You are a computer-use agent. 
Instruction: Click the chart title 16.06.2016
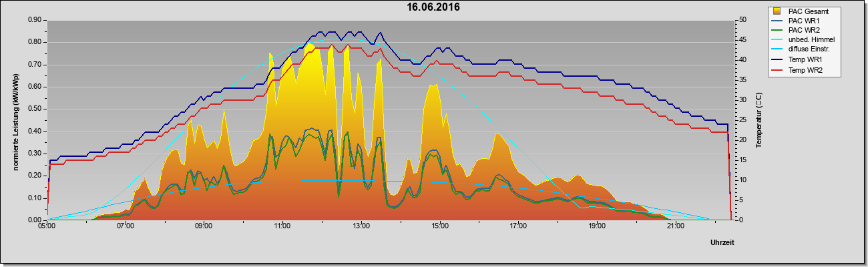pos(433,7)
